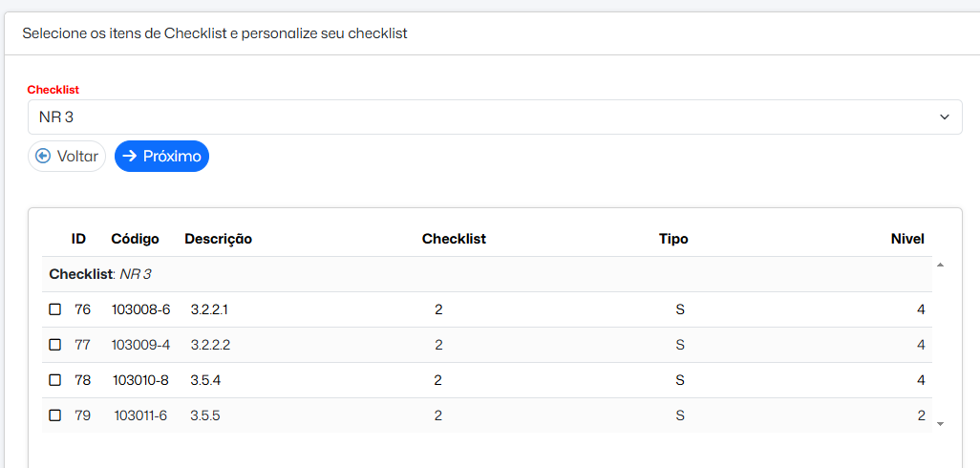Click the description cell 3.5.4
980x468 pixels.
click(x=205, y=380)
